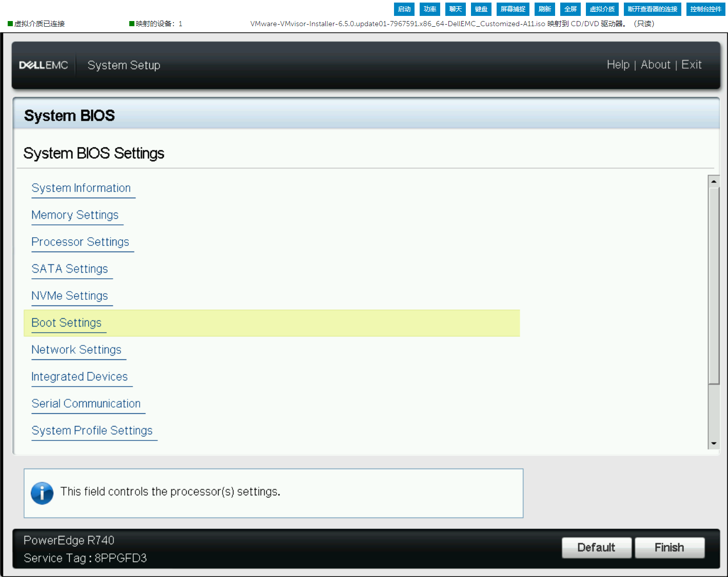Viewport: 728px width, 577px height.
Task: Click the Default button
Action: pos(596,548)
